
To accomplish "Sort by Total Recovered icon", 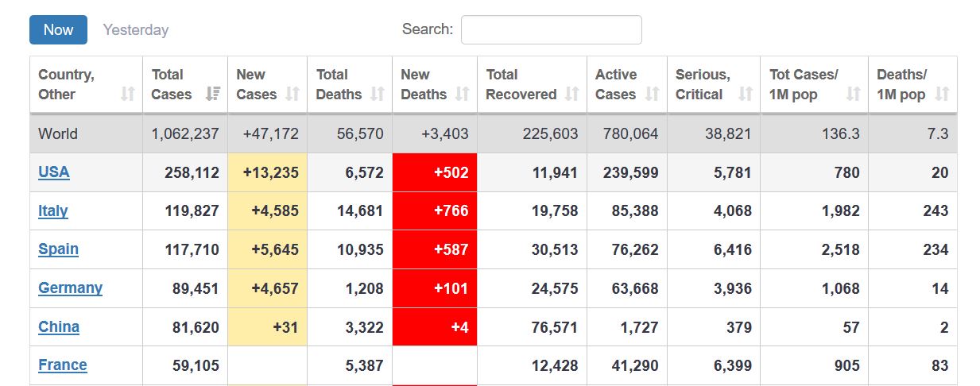I will point(572,95).
